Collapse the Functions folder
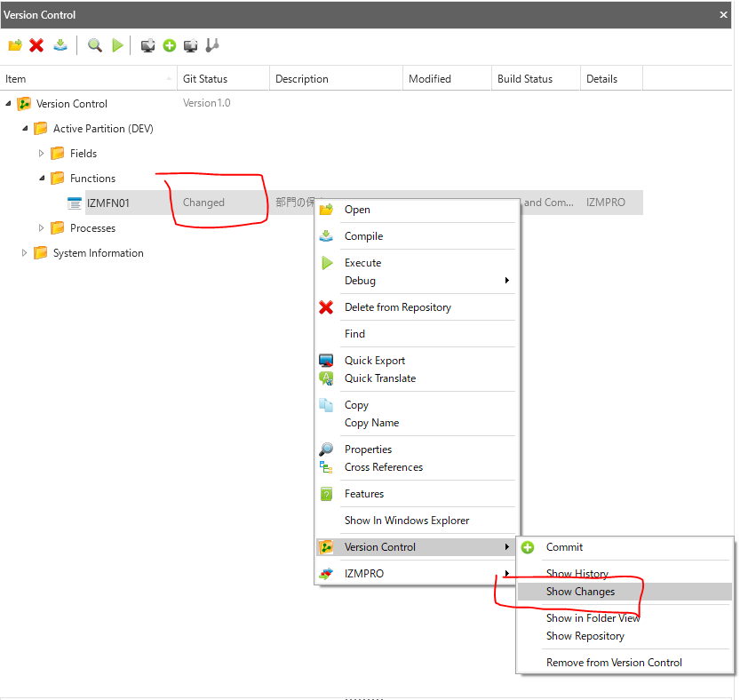 pos(42,178)
